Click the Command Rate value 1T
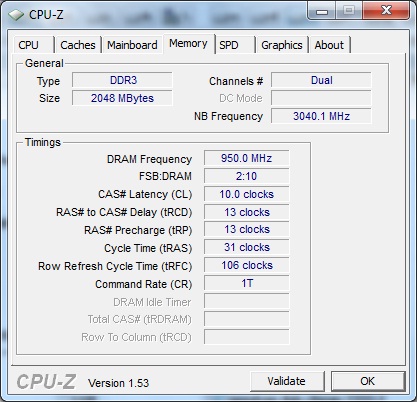 coord(247,284)
